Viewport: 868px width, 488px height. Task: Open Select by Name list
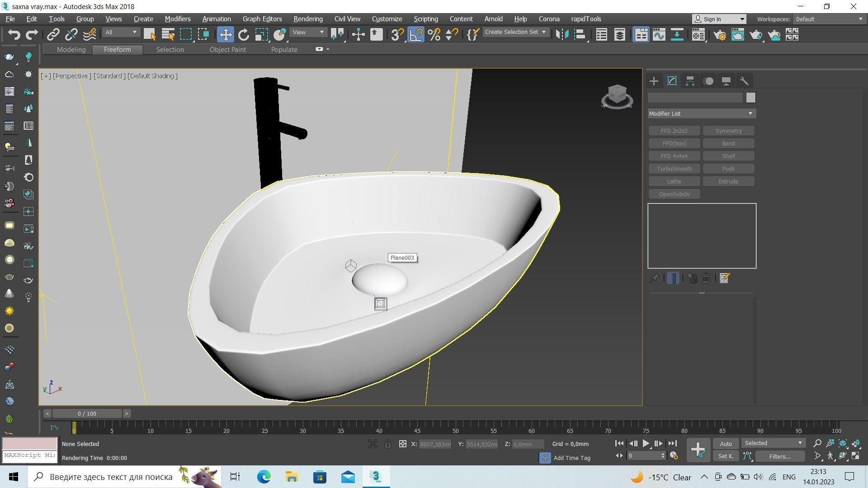[x=168, y=35]
